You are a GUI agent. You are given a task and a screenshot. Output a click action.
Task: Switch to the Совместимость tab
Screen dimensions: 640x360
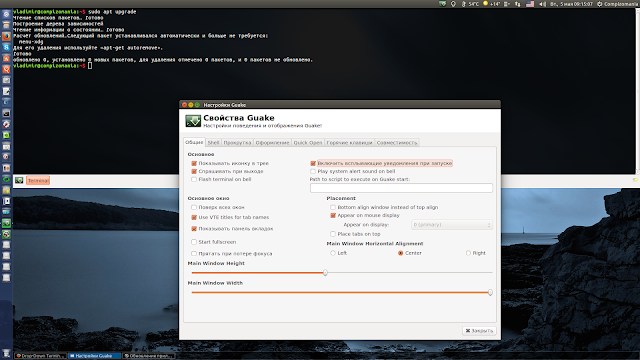pos(397,142)
